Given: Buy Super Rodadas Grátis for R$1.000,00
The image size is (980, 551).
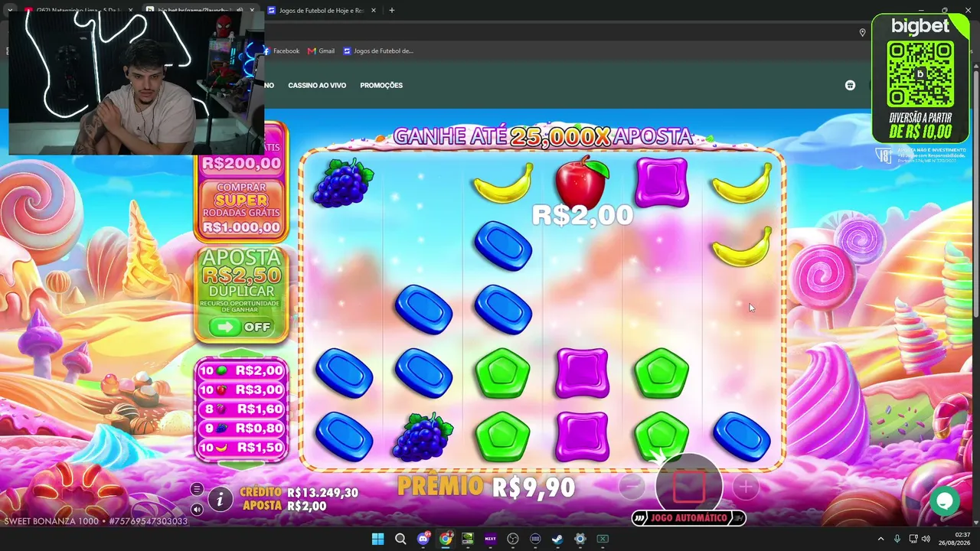Looking at the screenshot, I should pyautogui.click(x=241, y=207).
